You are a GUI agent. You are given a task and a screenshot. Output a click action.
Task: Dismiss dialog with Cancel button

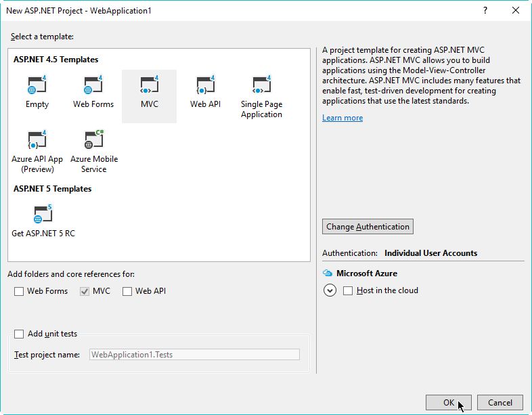500,402
